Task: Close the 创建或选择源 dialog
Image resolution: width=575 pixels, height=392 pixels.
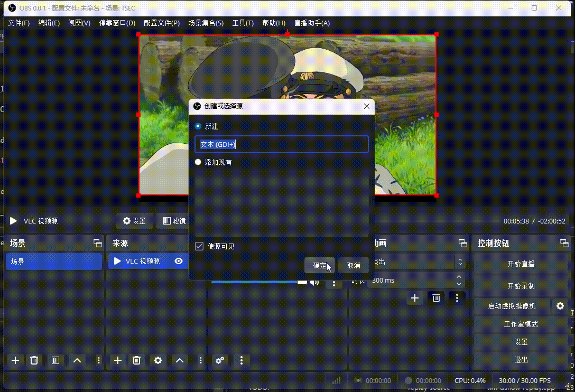Action: pos(367,106)
